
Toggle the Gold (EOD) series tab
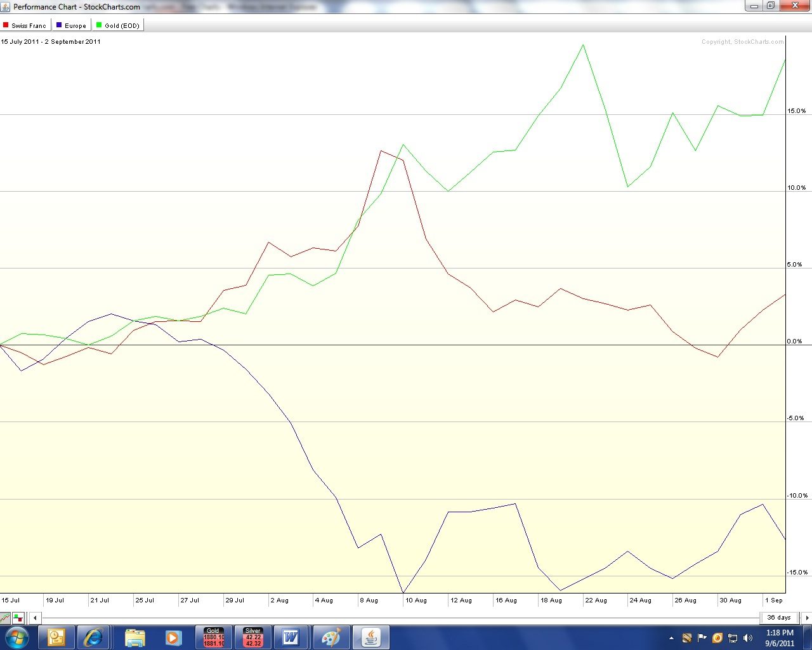click(118, 25)
